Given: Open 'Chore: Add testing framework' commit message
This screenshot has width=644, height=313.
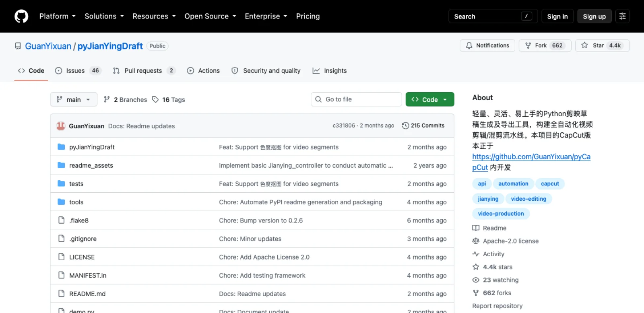Looking at the screenshot, I should click(x=262, y=276).
